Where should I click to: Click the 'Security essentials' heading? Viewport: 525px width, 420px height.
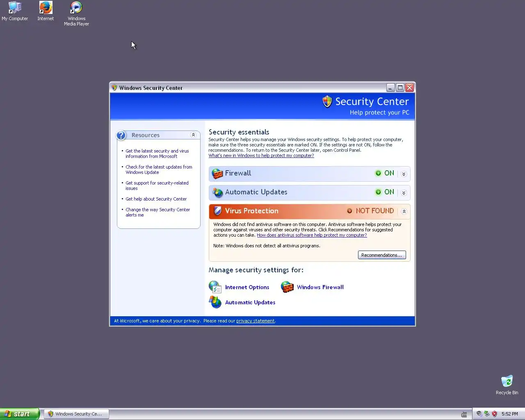(x=239, y=132)
